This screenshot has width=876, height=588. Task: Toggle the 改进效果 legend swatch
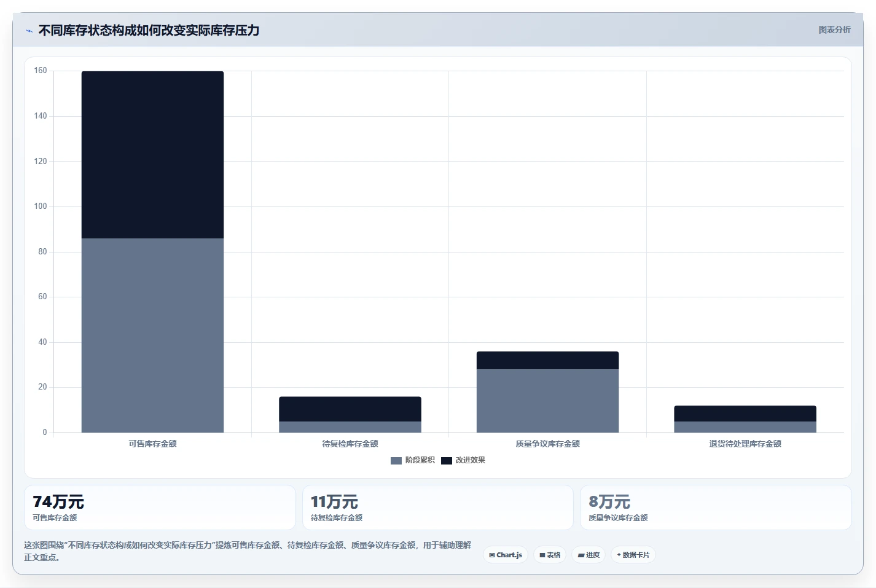pyautogui.click(x=447, y=460)
